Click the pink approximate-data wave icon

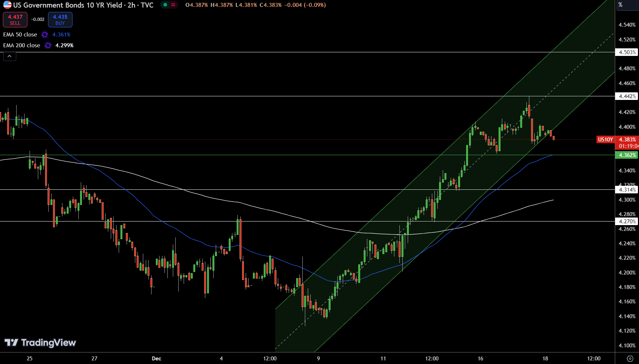(x=174, y=5)
